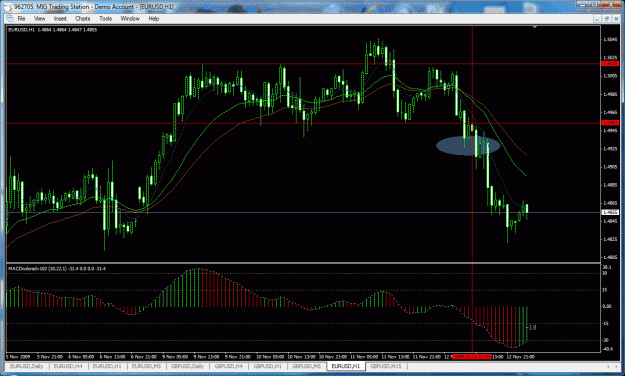Switch to the GBPUSD,M5 chart tab
The width and height of the screenshot is (625, 376).
[x=307, y=366]
